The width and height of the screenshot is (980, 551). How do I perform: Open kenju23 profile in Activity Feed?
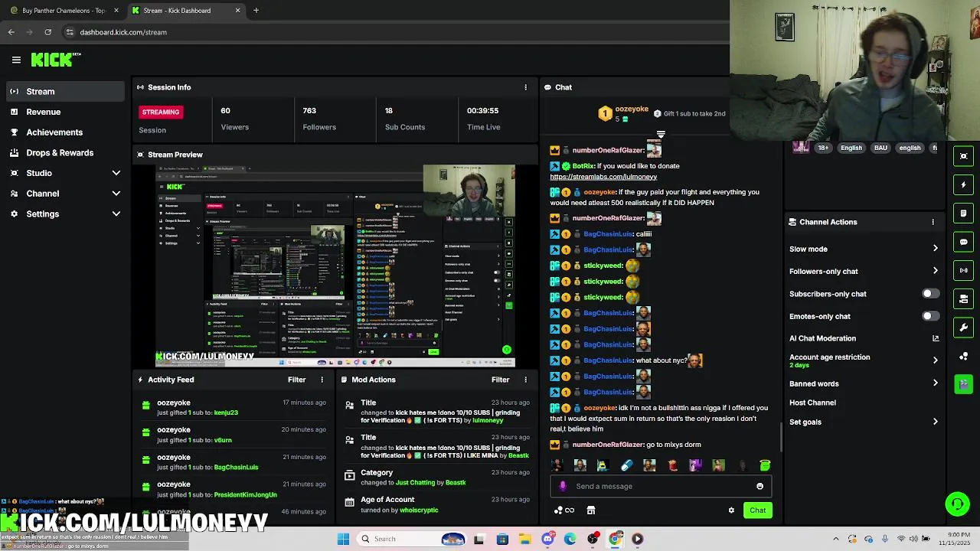(226, 412)
